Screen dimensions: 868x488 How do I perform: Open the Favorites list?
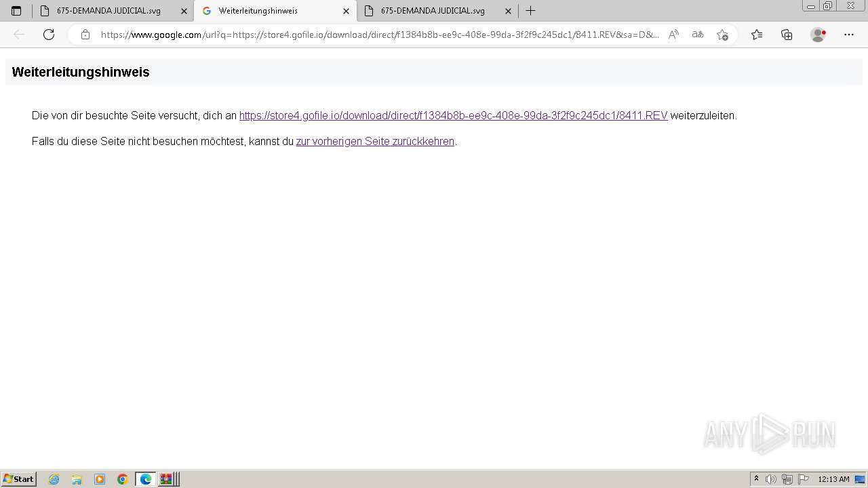[x=757, y=35]
